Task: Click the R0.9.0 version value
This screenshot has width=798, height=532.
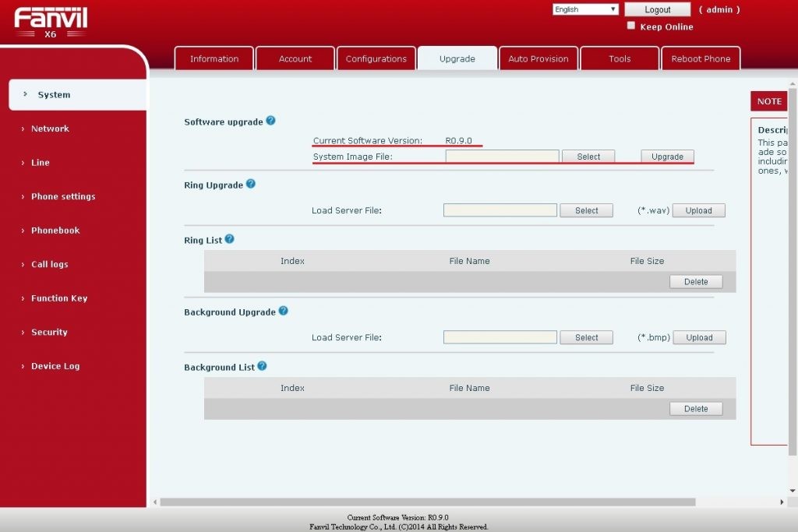Action: (458, 140)
